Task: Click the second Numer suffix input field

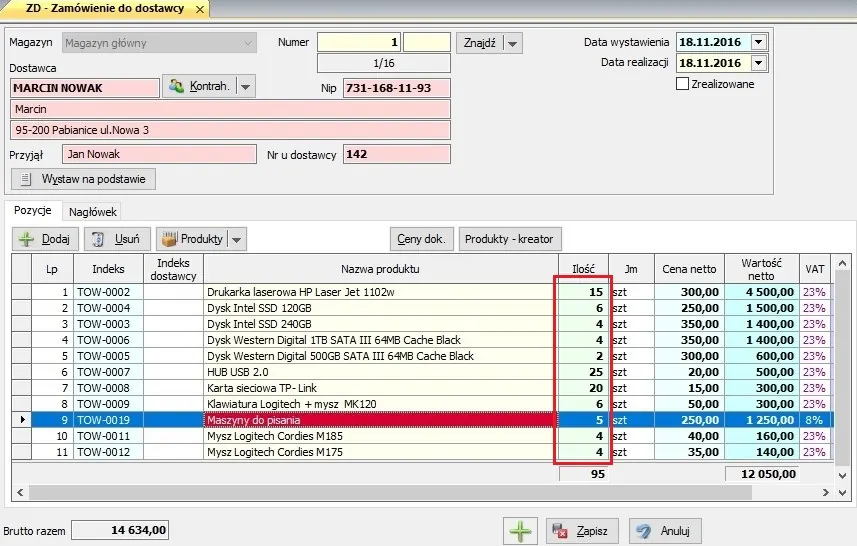Action: point(426,42)
